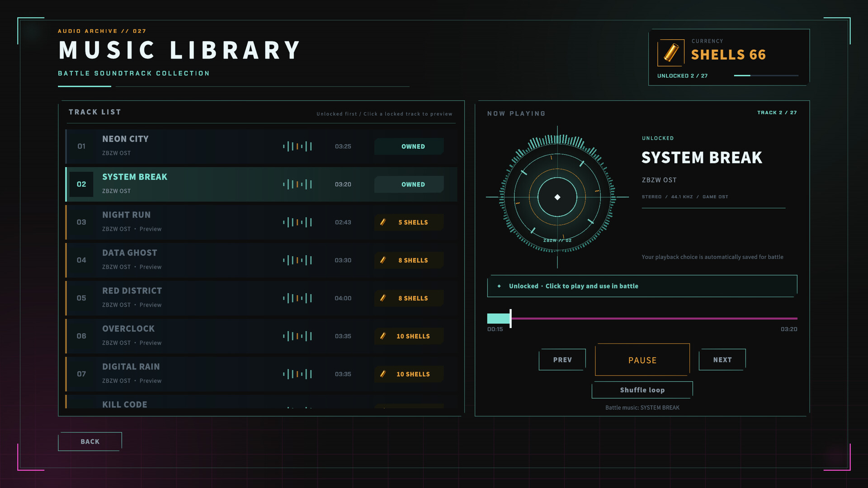Select the System Break track row

point(261,184)
